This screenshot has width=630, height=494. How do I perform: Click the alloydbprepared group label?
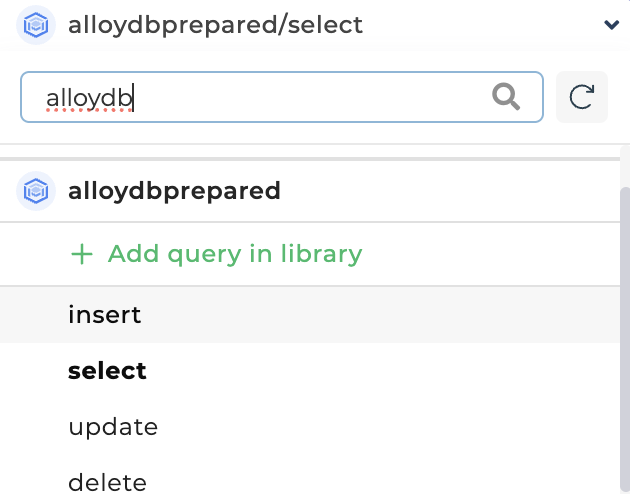click(x=174, y=190)
